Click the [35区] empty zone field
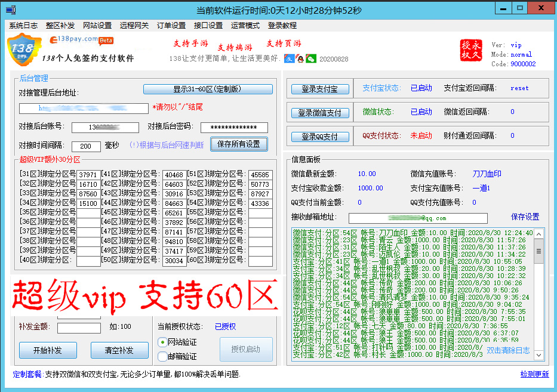 [88, 213]
